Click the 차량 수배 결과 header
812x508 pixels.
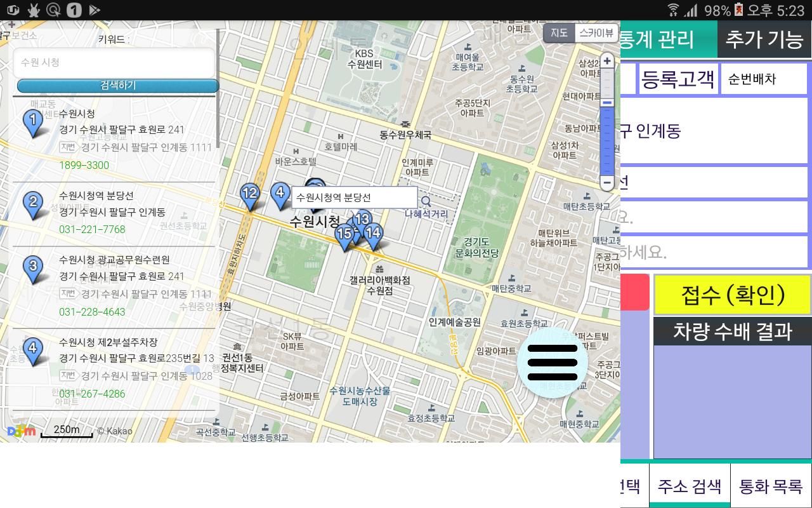point(733,331)
